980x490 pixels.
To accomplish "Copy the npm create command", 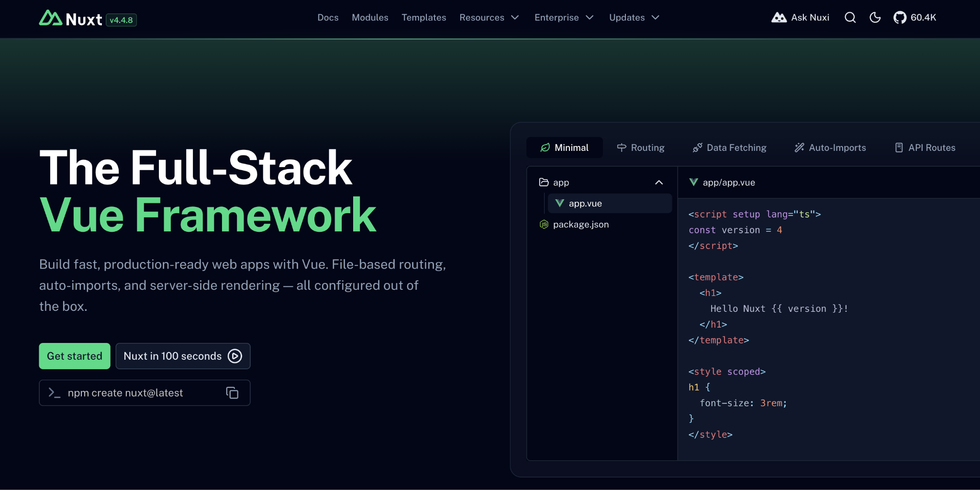I will [232, 393].
